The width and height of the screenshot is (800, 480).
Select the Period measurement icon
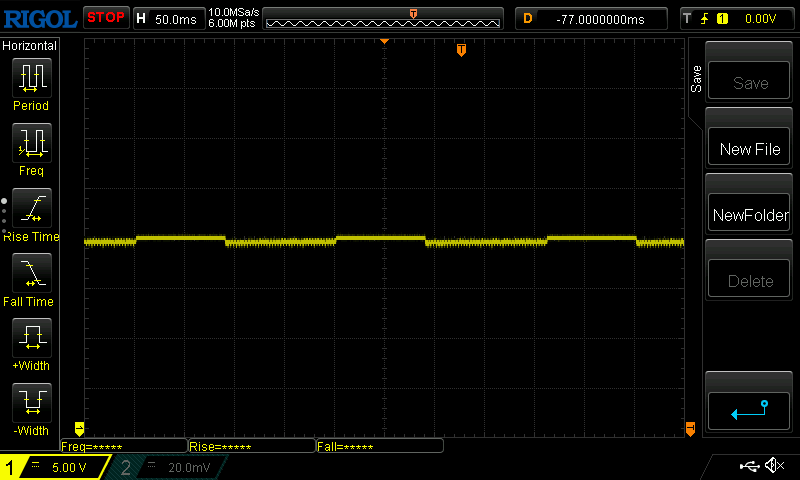coord(30,78)
